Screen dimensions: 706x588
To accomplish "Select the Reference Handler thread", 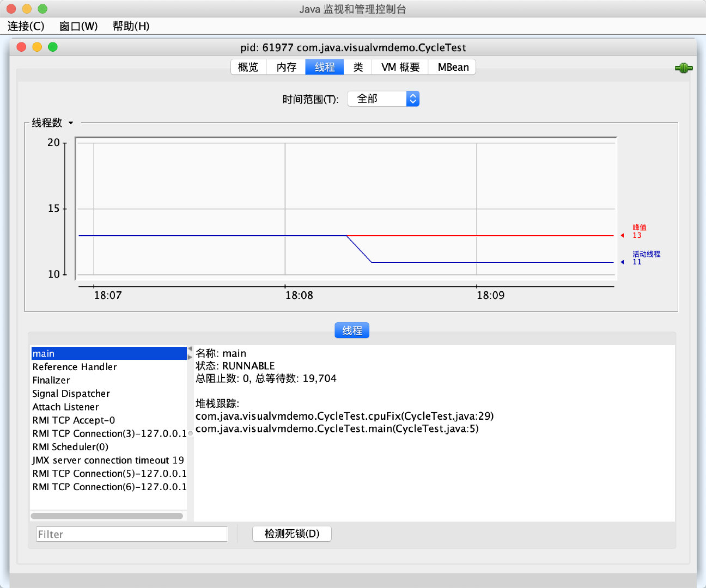I will (109, 367).
